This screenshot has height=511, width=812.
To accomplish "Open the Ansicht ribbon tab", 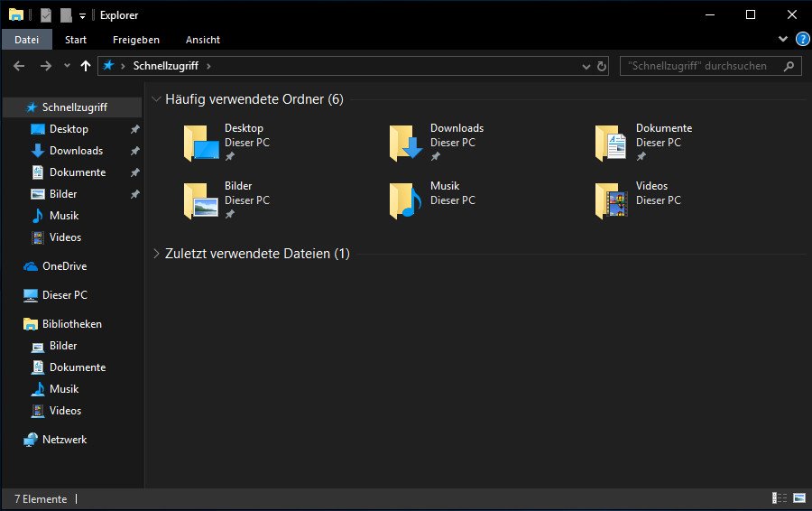I will pyautogui.click(x=203, y=40).
